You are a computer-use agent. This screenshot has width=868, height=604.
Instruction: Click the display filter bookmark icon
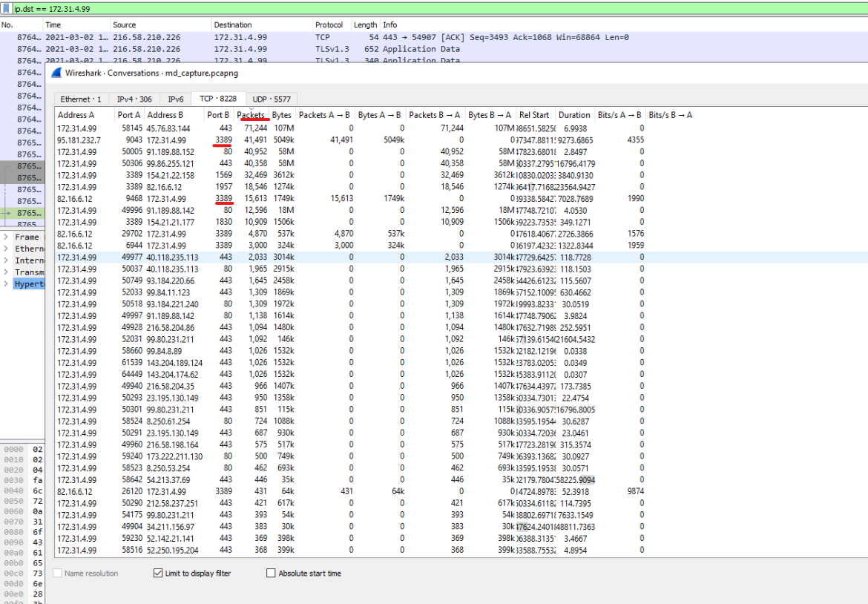click(x=7, y=8)
